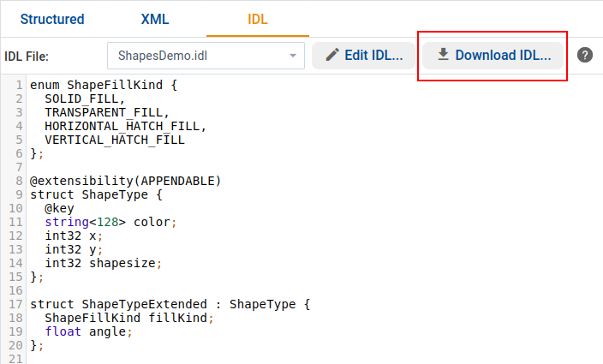Click line number 21 in gutter
This screenshot has width=603, height=364.
[x=17, y=359]
